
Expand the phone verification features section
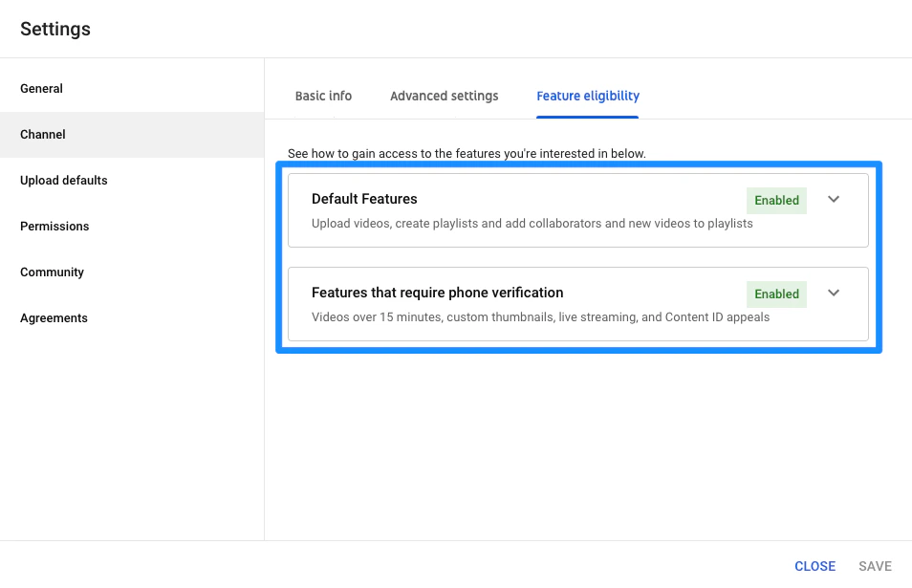coord(833,294)
